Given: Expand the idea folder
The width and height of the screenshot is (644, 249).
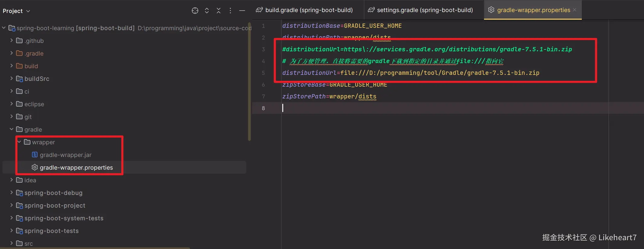Looking at the screenshot, I should coord(11,180).
